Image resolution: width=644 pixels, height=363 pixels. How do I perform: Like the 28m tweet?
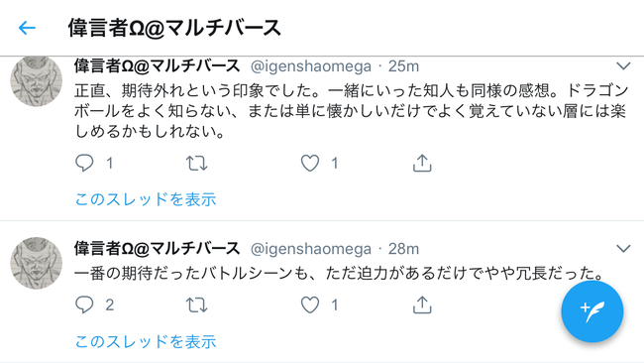coord(310,305)
